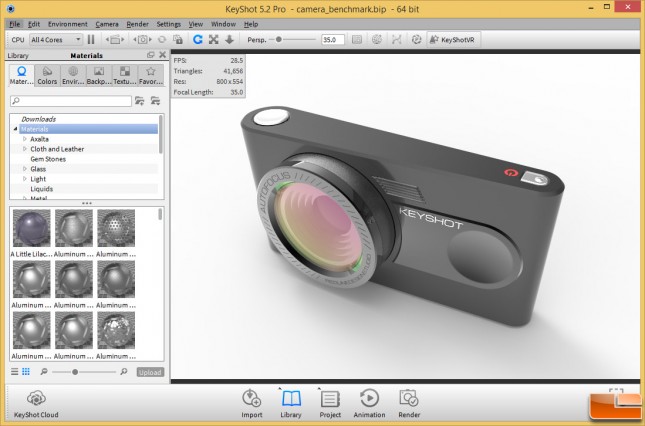Screen dimensions: 645x426
Task: Click the material thumbnails scrollbar
Action: pos(160,215)
